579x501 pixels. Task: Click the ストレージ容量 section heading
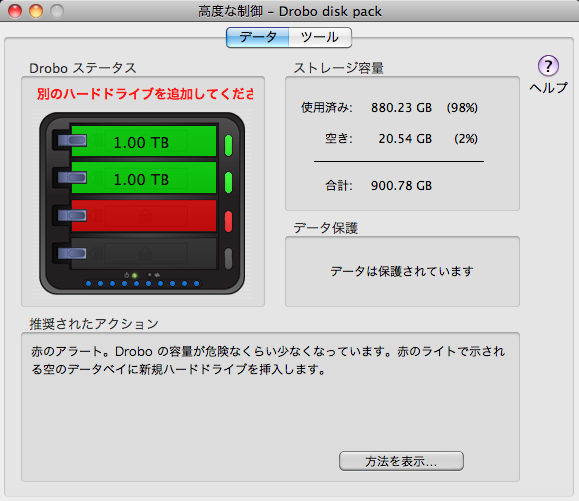point(339,68)
